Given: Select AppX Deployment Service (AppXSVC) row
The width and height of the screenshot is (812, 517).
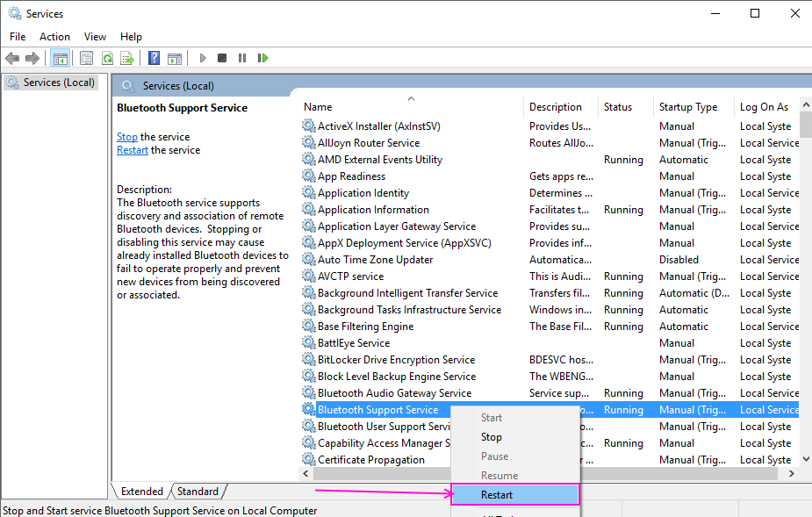Looking at the screenshot, I should click(550, 243).
